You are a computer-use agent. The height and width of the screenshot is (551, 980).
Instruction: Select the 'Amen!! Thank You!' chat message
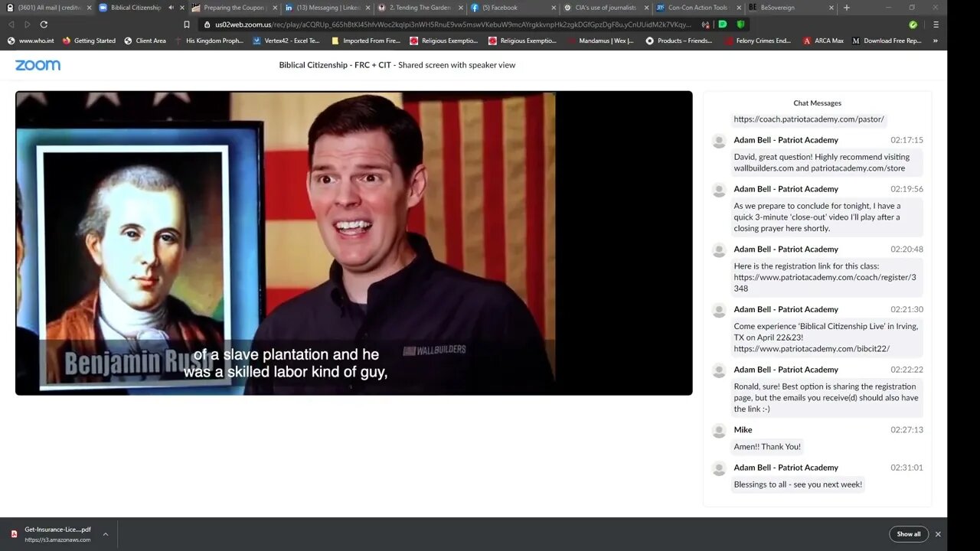click(767, 446)
